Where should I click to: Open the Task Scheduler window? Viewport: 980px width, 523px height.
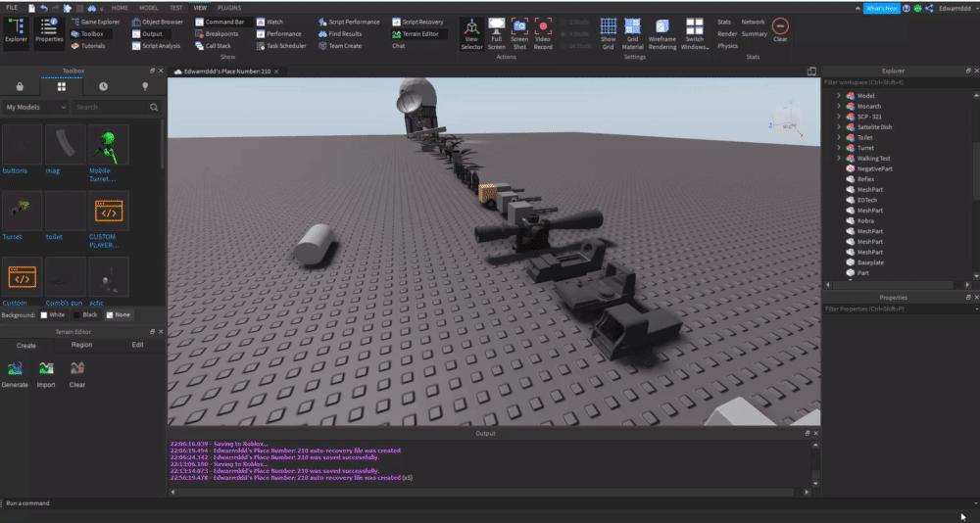pos(281,46)
